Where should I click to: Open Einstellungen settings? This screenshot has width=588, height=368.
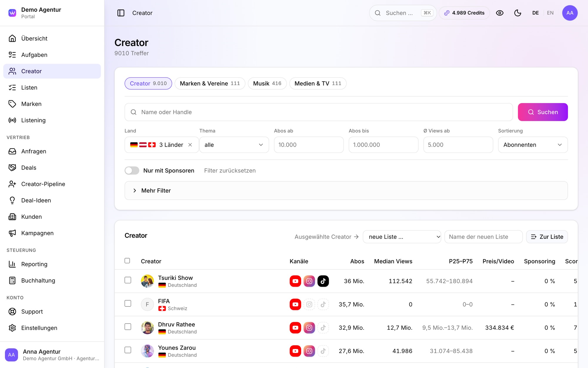(x=52, y=328)
